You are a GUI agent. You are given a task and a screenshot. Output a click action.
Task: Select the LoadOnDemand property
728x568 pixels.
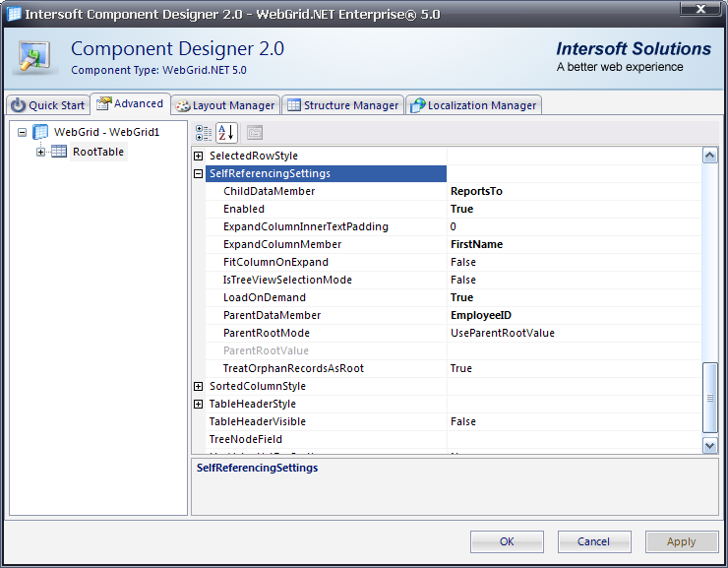326,297
